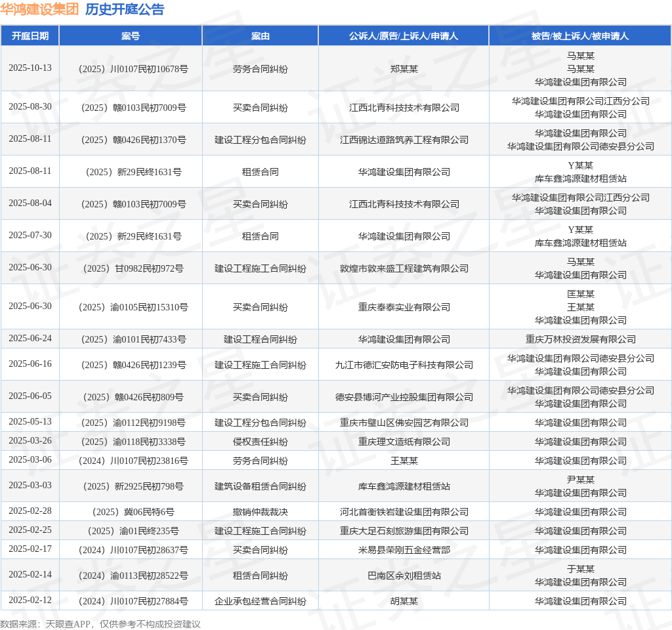
Task: Click the cause 撤销仲裁裁决
Action: click(260, 512)
